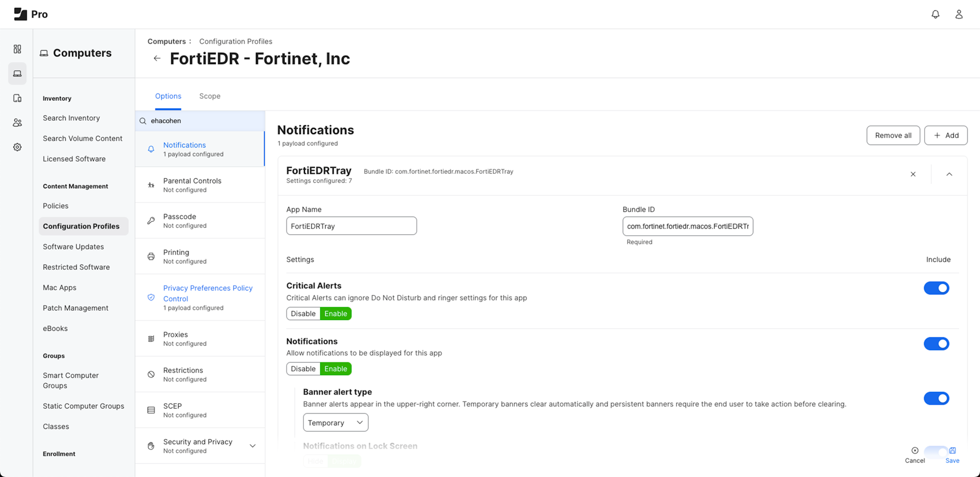Screen dimensions: 980x477
Task: Toggle Notifications include switch
Action: coord(936,344)
